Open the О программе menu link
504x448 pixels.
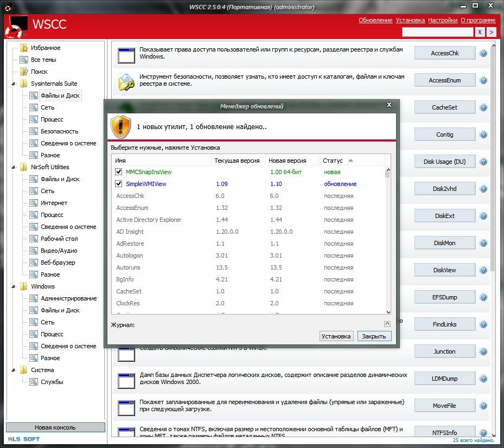(x=478, y=20)
